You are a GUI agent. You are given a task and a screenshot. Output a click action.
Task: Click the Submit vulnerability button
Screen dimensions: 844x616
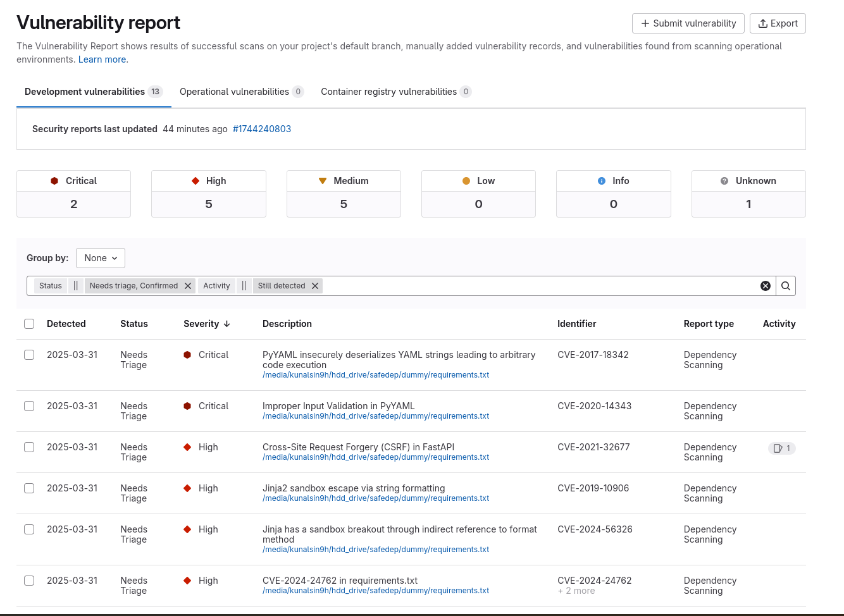click(688, 23)
